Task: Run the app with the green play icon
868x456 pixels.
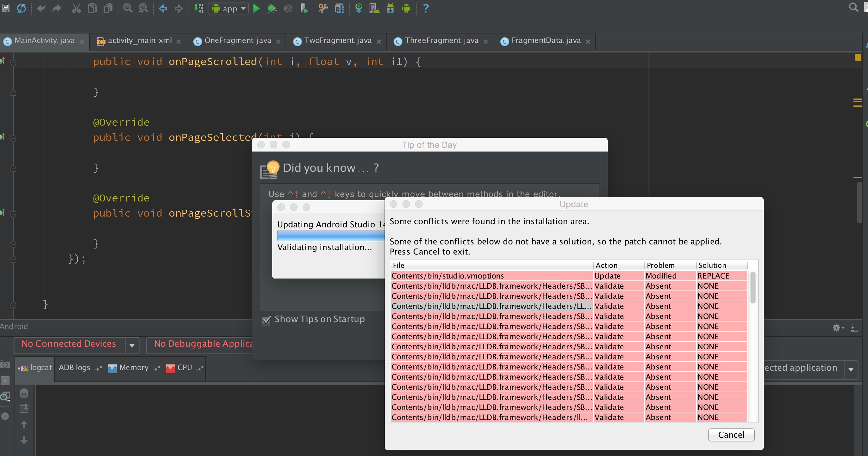Action: click(x=256, y=8)
